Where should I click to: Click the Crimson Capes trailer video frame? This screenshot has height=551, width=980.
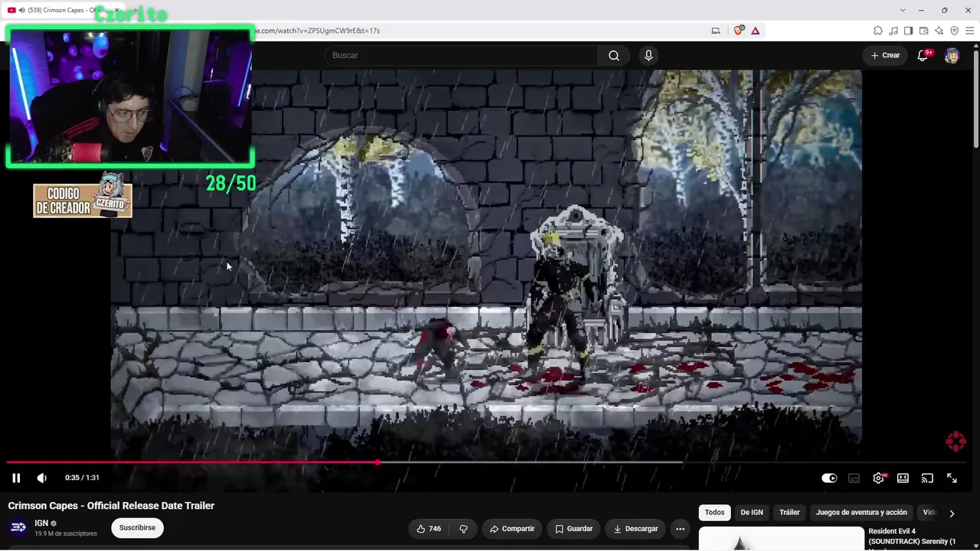[x=486, y=266]
